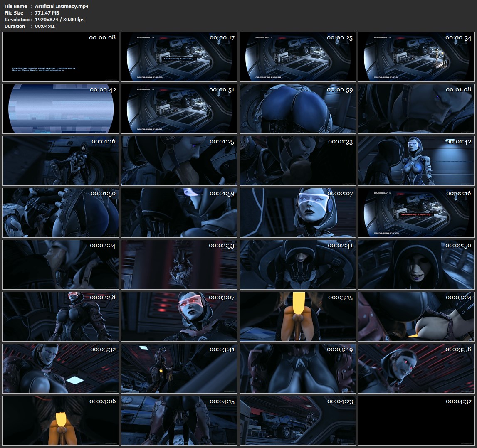Pick the glitched static frame at 00:00:42
Image resolution: width=477 pixels, height=448 pixels.
point(60,109)
